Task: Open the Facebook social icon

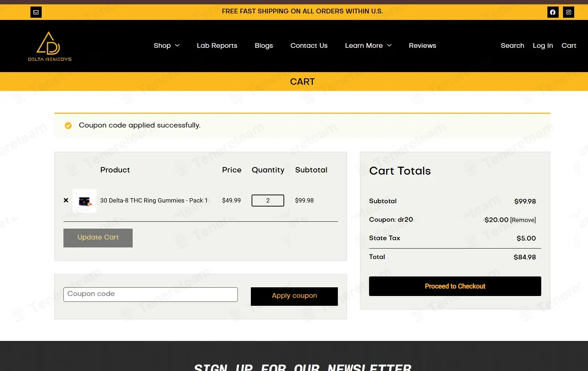Action: [552, 12]
